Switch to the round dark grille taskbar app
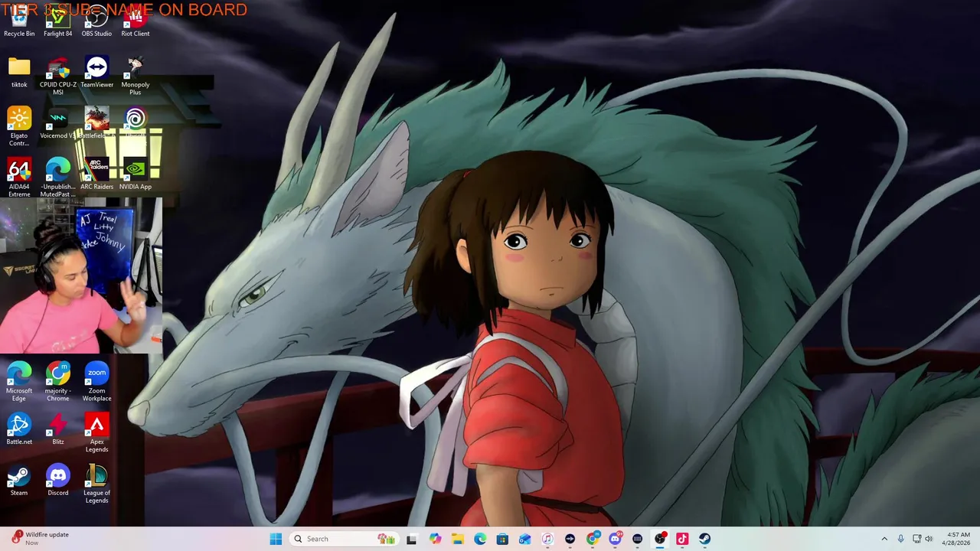 [637, 539]
